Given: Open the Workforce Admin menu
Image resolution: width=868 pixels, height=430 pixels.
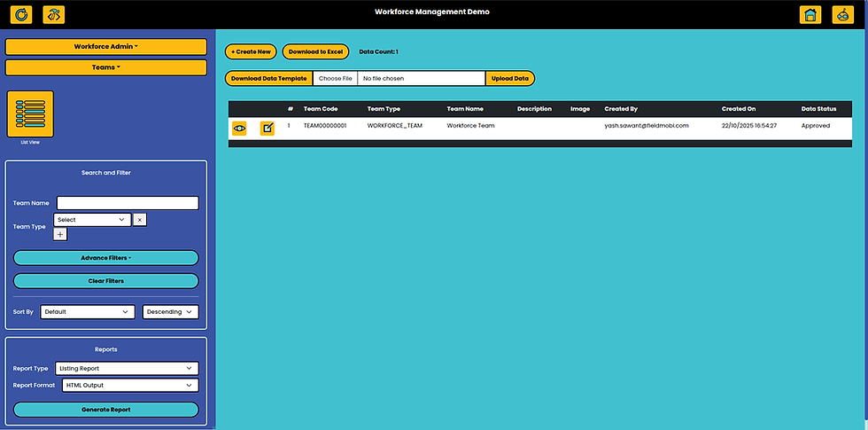Looking at the screenshot, I should pos(105,46).
